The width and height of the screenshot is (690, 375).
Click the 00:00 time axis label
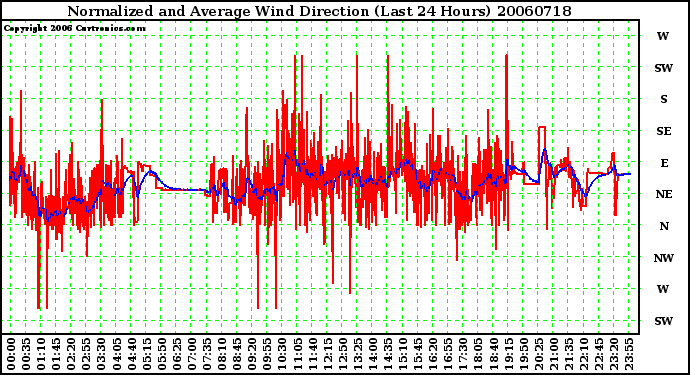coord(11,354)
